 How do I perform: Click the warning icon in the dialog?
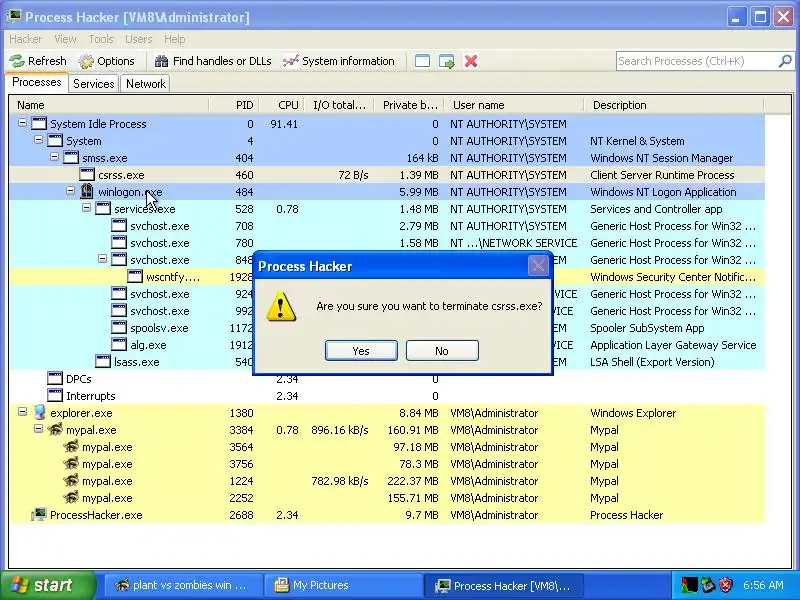(x=281, y=306)
